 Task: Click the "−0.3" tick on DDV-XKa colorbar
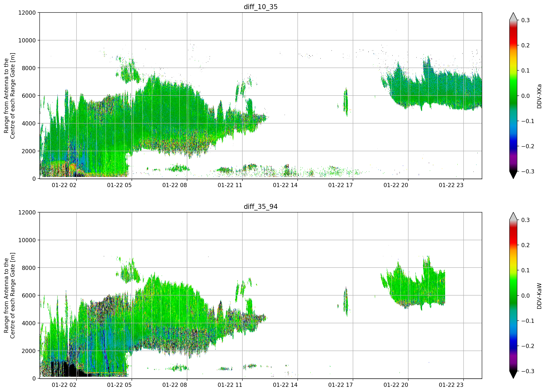(x=528, y=171)
